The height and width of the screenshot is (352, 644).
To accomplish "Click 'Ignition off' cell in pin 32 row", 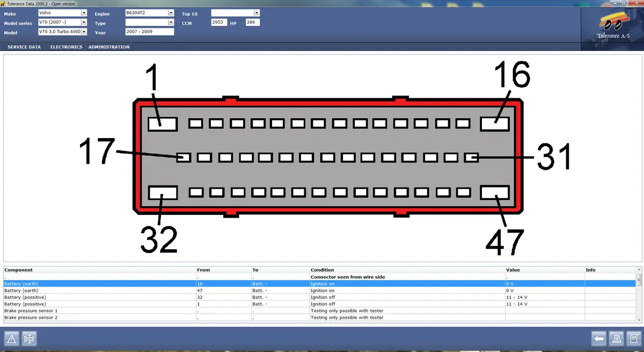I will (407, 297).
